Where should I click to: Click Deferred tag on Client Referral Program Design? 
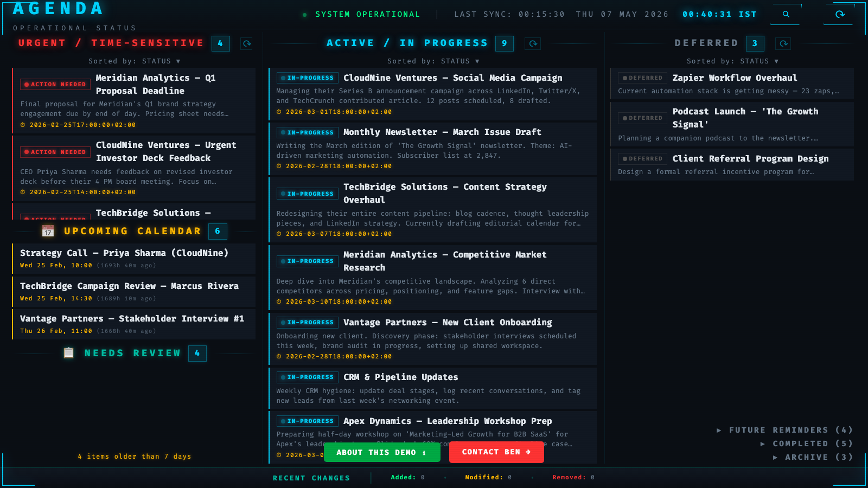point(643,159)
